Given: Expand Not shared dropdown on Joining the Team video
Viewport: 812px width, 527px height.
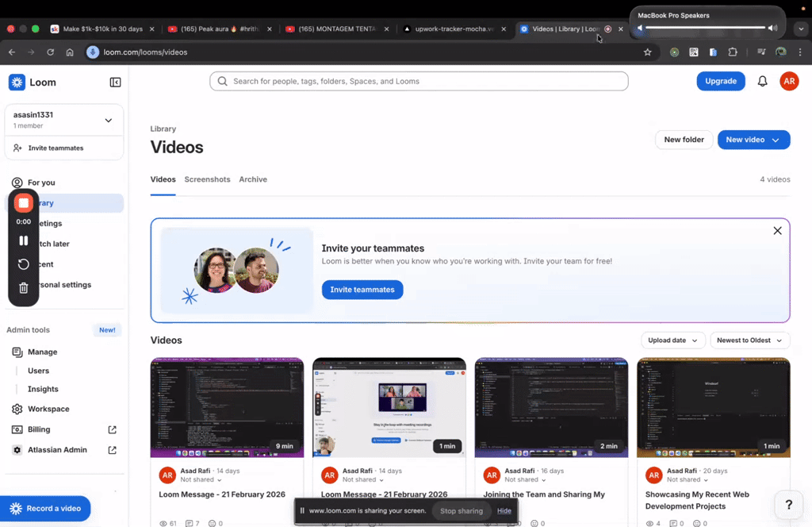Looking at the screenshot, I should (525, 480).
